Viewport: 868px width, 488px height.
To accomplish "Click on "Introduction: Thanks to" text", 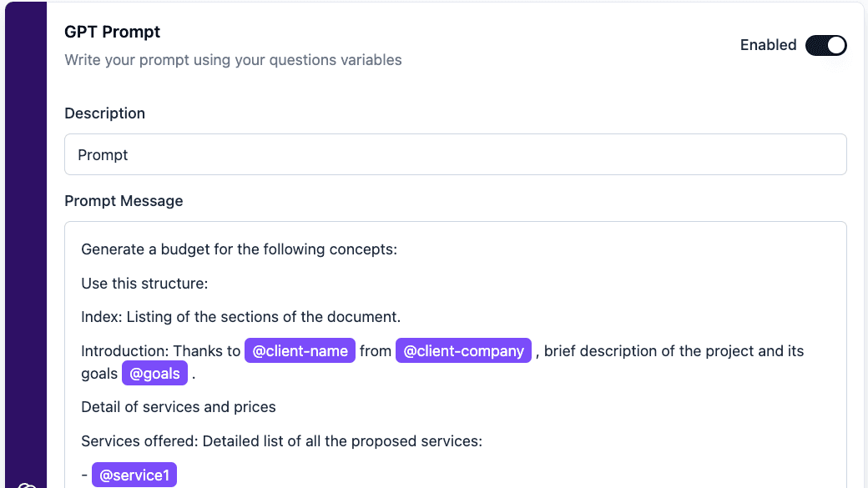I will pos(160,351).
